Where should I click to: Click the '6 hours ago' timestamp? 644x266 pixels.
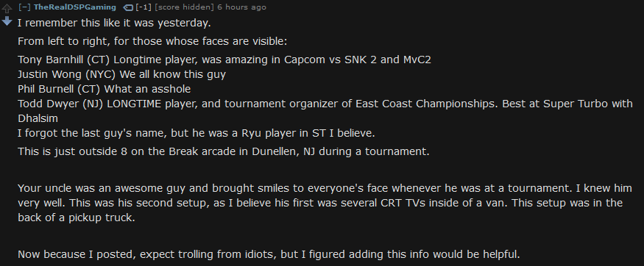tap(241, 7)
